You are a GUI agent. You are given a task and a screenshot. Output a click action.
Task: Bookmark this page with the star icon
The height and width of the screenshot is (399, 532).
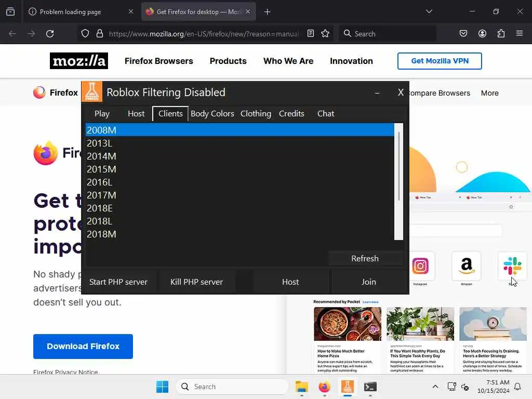pos(325,33)
